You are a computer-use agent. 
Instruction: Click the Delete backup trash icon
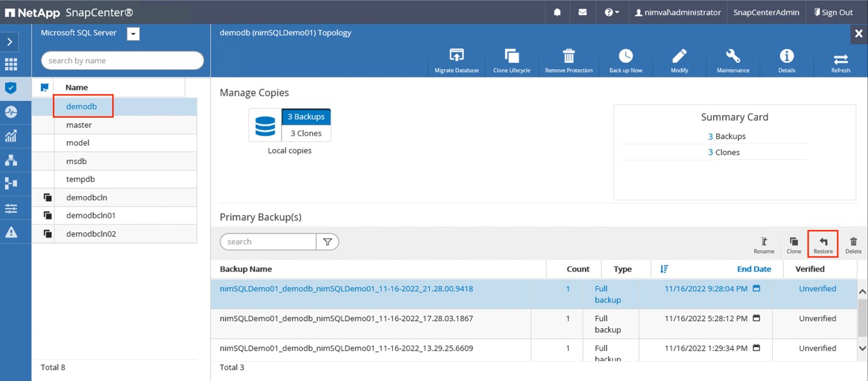(853, 245)
